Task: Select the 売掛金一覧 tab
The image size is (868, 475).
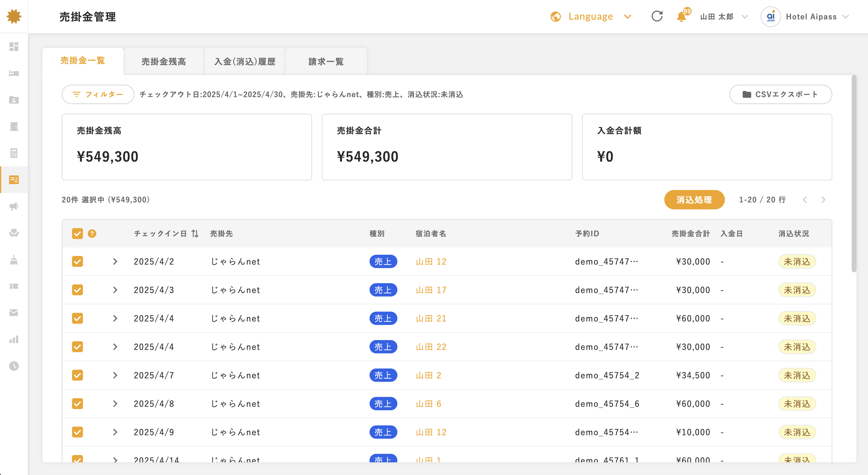Action: pyautogui.click(x=83, y=61)
